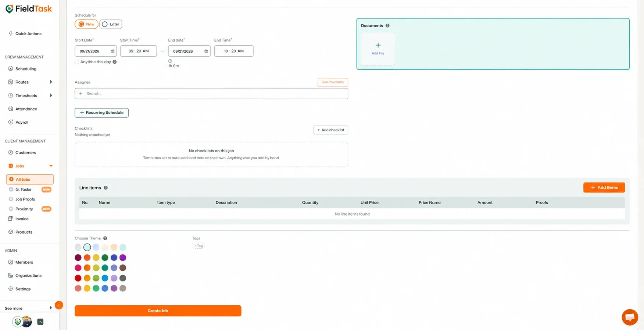The height and width of the screenshot is (330, 644).
Task: Click the Attendance sidebar icon
Action: coord(11,109)
